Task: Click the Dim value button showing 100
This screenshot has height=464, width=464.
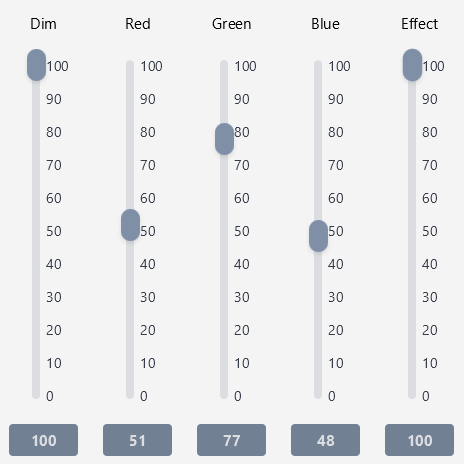Action: pyautogui.click(x=44, y=440)
